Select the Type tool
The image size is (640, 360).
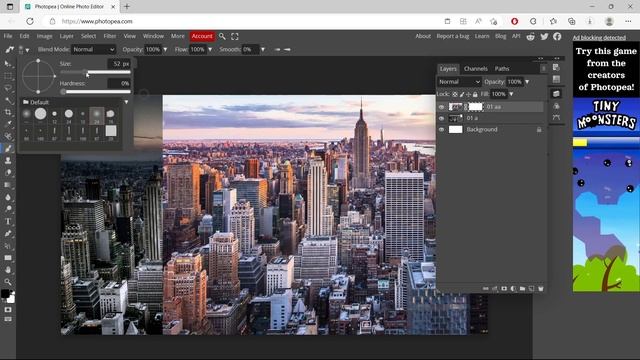point(8,221)
